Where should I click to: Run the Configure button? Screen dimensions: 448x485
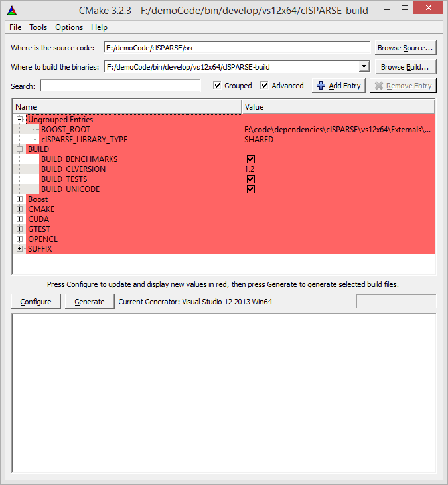pos(36,302)
